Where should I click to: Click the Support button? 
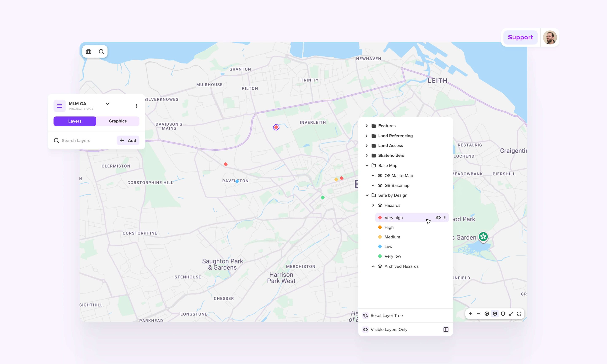point(520,37)
